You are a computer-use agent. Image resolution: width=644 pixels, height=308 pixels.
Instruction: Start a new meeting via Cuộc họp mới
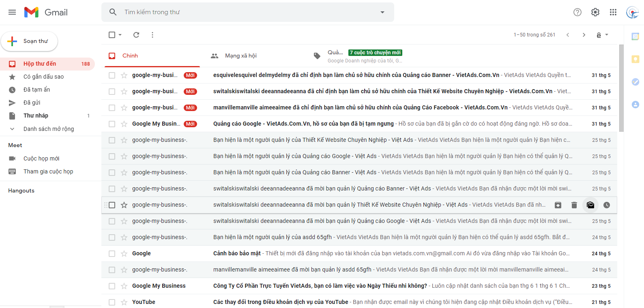(41, 158)
